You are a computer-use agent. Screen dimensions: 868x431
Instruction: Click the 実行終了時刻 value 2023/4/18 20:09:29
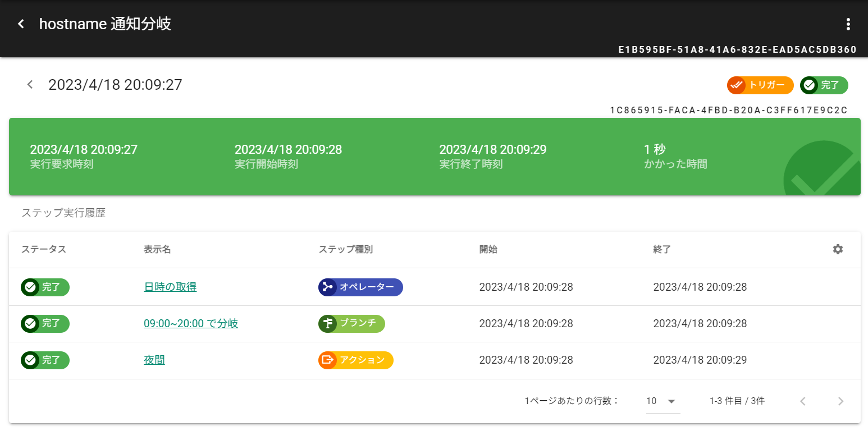coord(492,150)
